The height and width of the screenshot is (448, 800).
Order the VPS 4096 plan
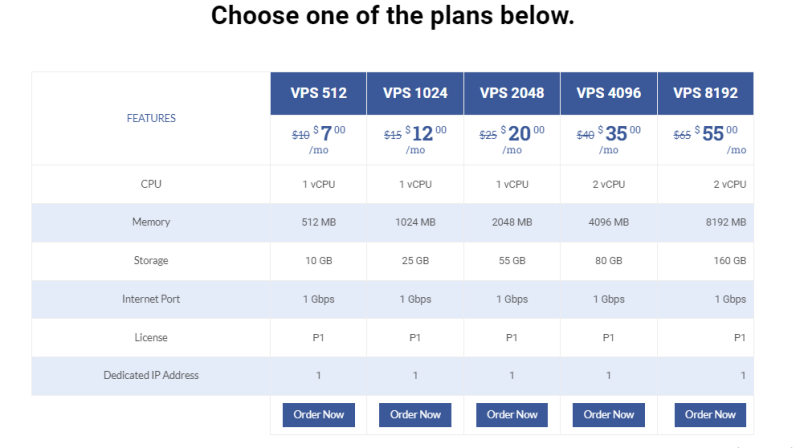click(609, 414)
